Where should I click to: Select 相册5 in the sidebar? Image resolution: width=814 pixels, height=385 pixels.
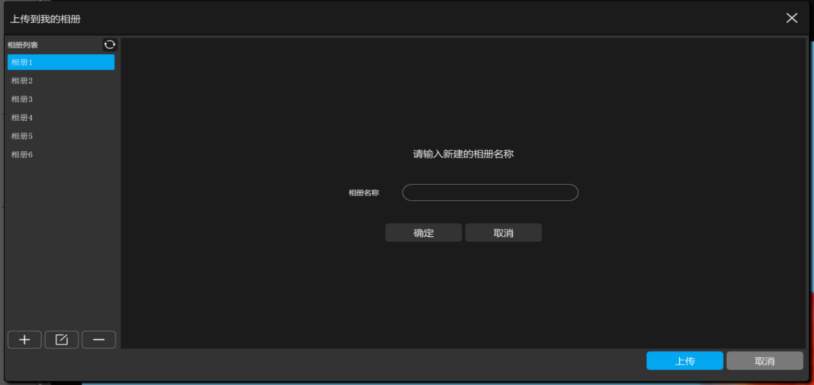[61, 136]
